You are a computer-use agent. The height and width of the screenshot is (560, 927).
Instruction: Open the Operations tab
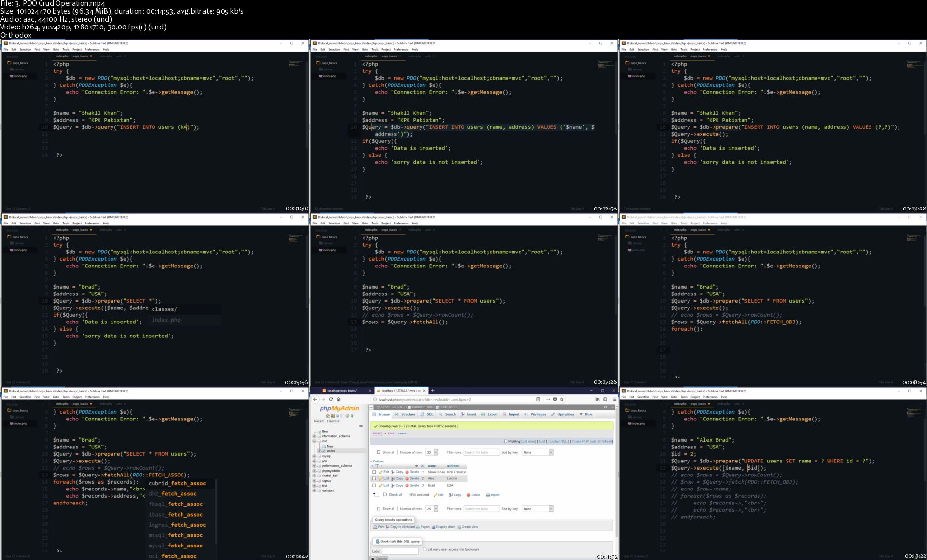(562, 414)
